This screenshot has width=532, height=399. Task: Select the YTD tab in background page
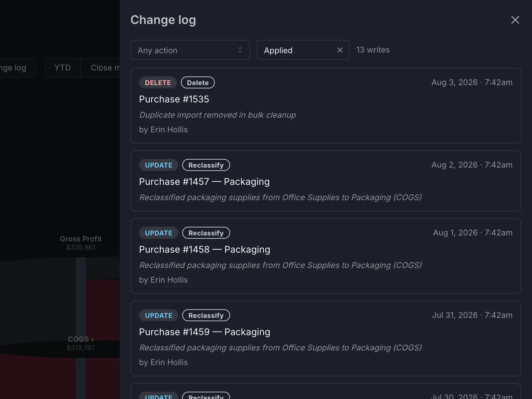click(63, 68)
